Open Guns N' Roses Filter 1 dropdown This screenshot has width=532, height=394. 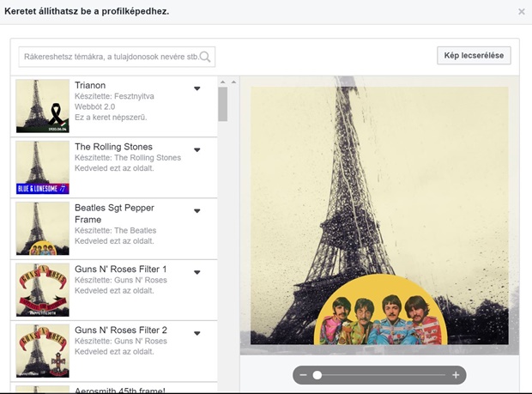tap(196, 272)
